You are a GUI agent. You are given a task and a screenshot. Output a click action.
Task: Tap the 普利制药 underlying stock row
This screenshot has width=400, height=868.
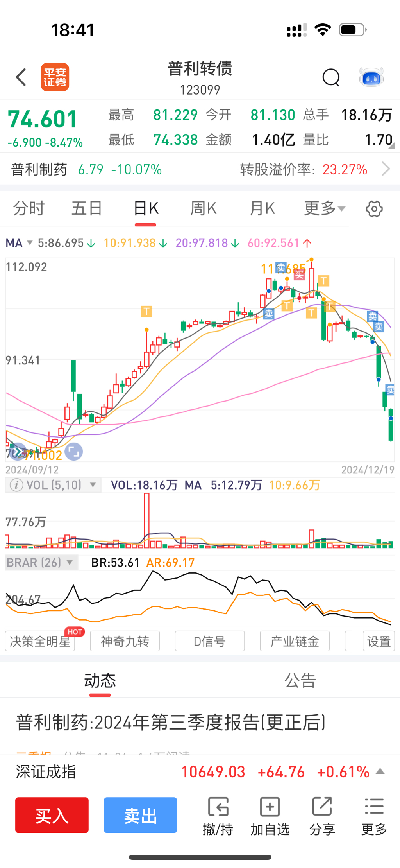coord(86,169)
